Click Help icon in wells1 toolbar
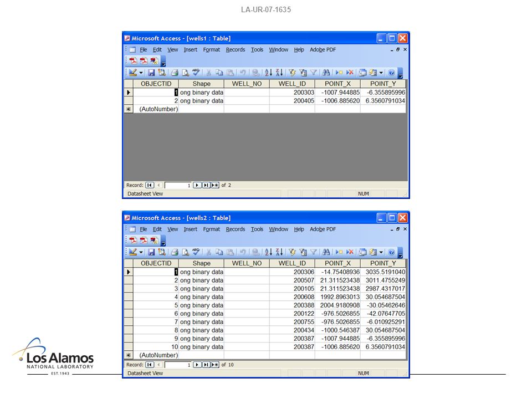Viewport: 532px width, 399px height. point(391,73)
